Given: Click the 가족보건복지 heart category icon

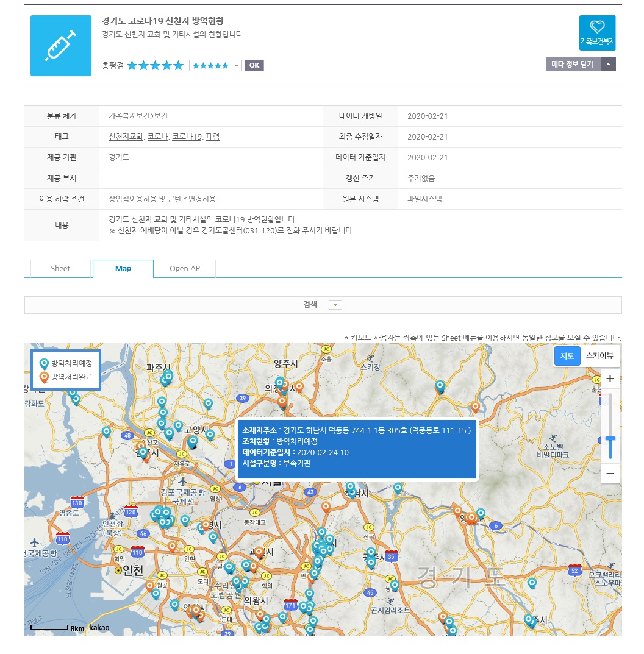Looking at the screenshot, I should [596, 32].
